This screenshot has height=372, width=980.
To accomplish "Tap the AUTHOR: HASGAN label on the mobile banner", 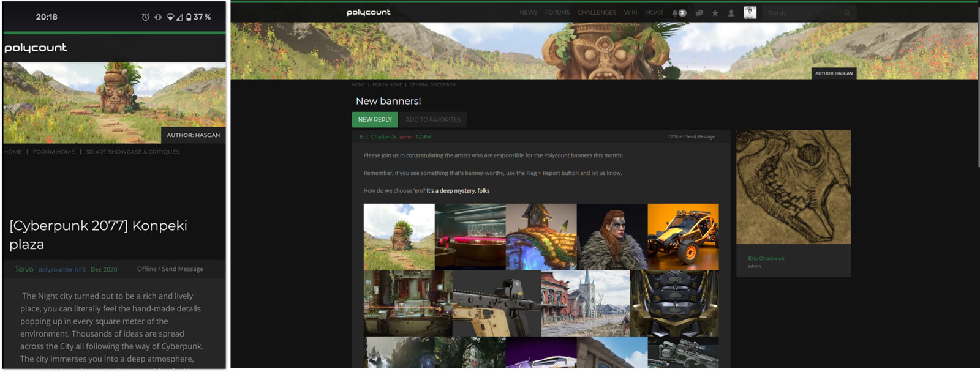I will [193, 135].
